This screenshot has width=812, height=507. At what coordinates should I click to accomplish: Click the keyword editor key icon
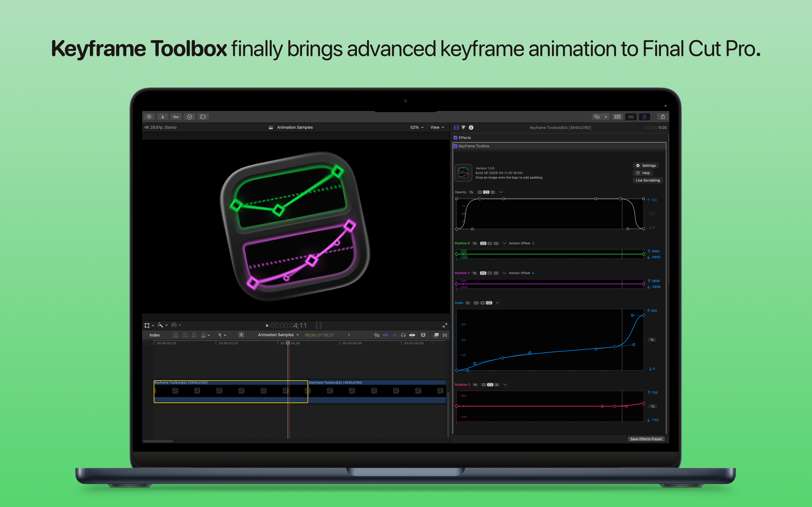tap(176, 117)
